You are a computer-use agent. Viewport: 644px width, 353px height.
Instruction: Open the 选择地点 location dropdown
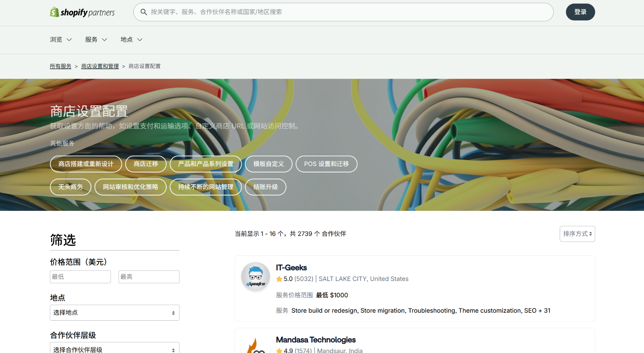(x=114, y=312)
